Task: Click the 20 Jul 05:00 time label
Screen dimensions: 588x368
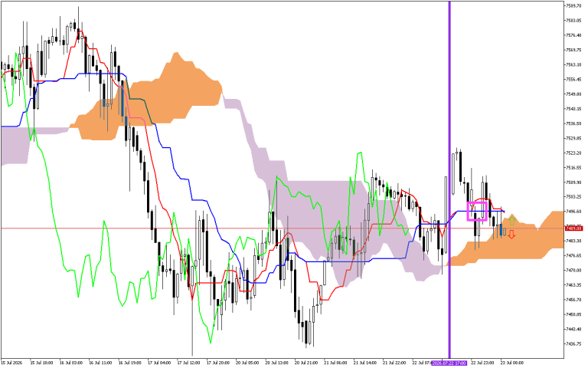Action: point(247,363)
